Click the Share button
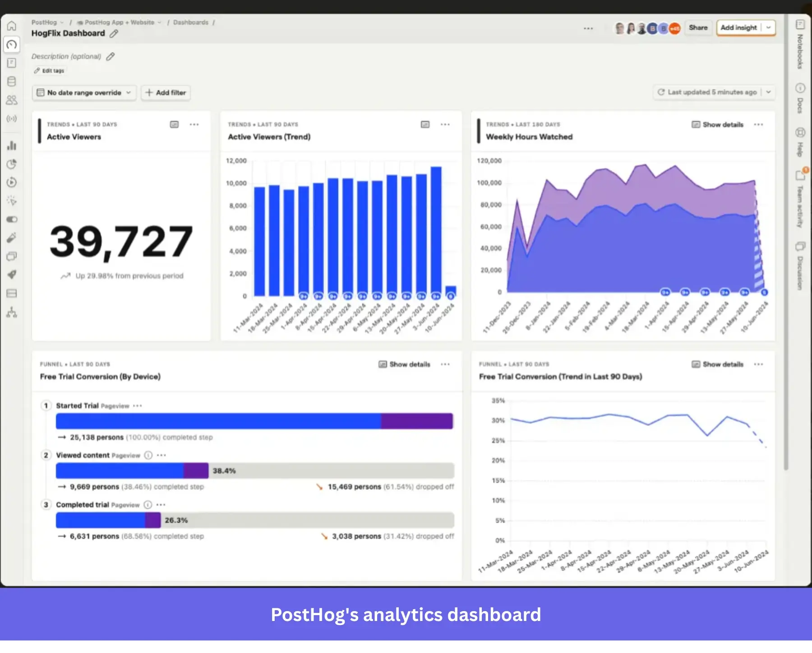812x653 pixels. pos(698,28)
